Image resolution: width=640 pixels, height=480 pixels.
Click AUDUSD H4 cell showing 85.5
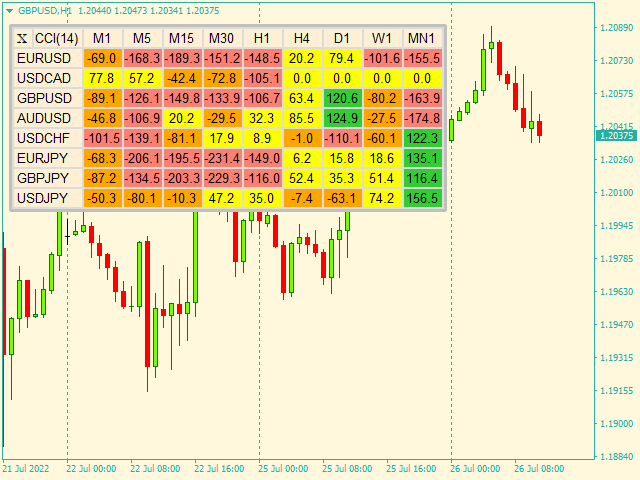coord(302,118)
